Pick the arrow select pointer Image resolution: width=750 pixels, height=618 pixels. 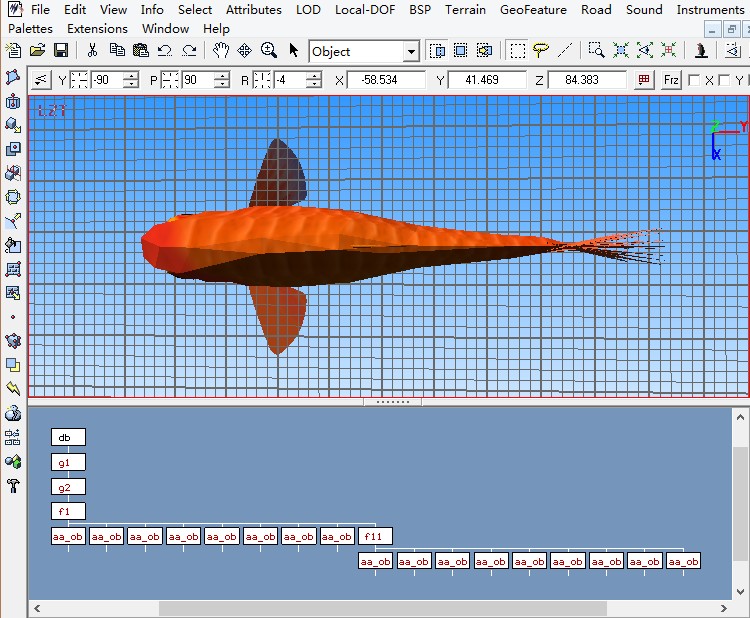(293, 50)
